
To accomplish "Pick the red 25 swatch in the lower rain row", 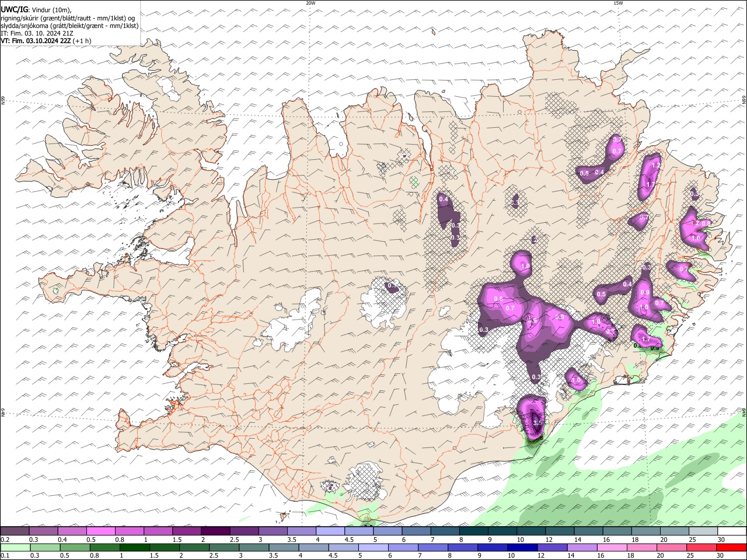I will click(701, 548).
